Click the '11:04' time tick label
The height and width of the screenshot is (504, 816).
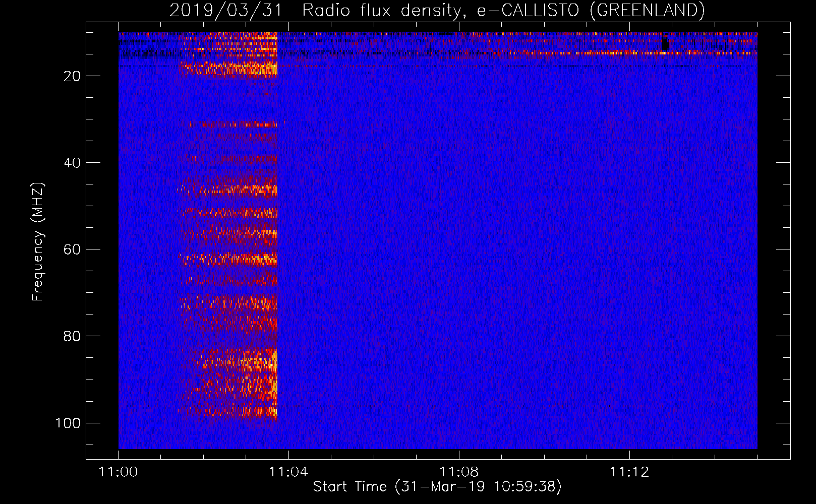[288, 472]
